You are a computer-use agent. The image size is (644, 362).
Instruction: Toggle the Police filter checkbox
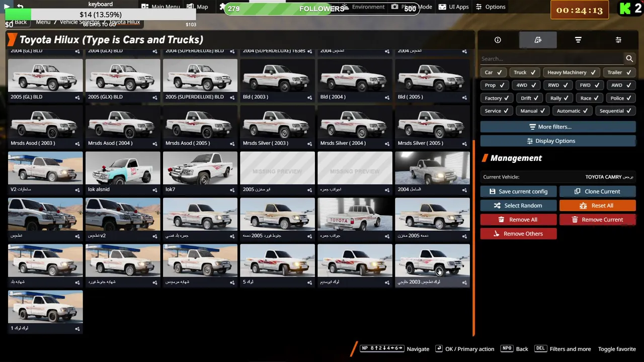tap(621, 99)
